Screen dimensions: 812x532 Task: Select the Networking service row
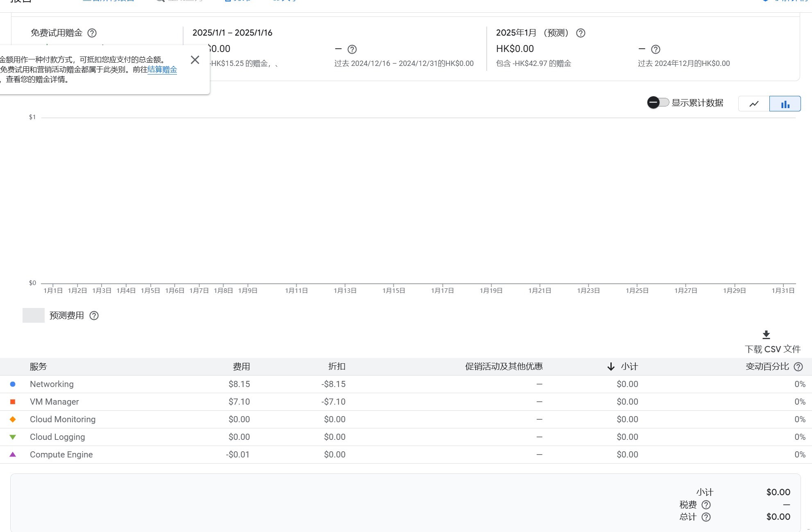click(52, 384)
